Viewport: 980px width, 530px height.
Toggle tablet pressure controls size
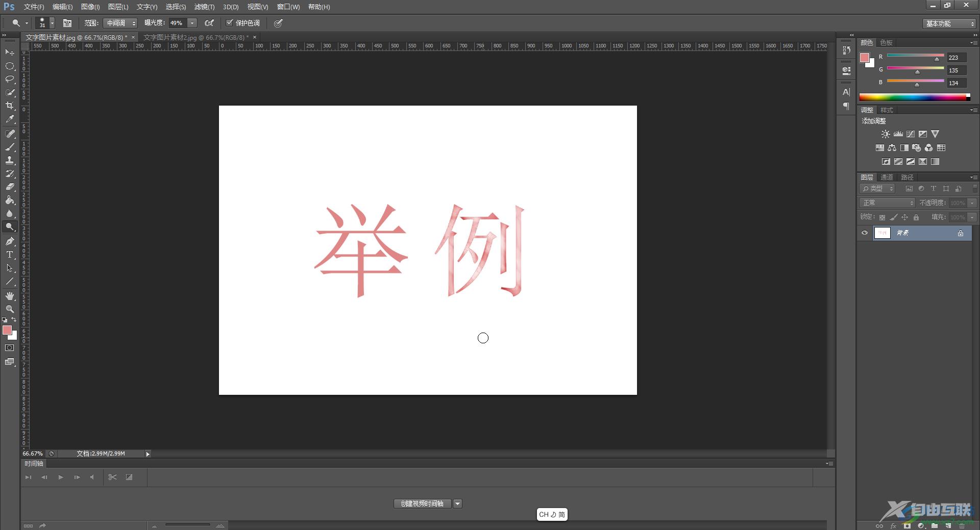click(x=278, y=23)
